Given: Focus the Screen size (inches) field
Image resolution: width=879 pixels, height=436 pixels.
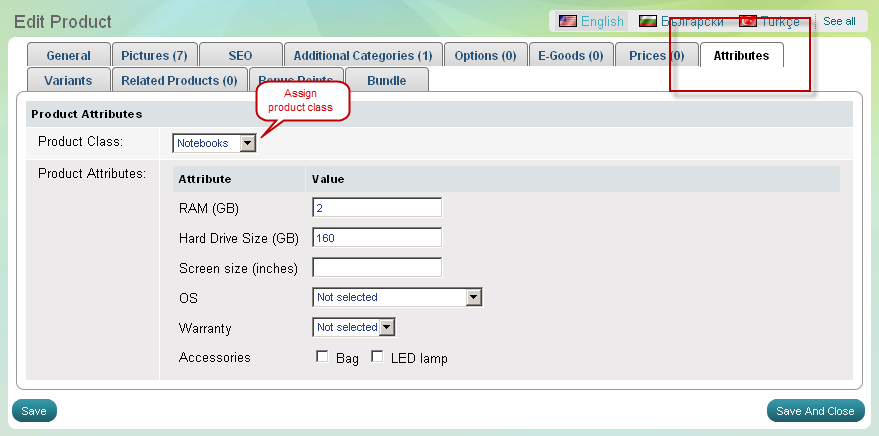Looking at the screenshot, I should coord(377,268).
